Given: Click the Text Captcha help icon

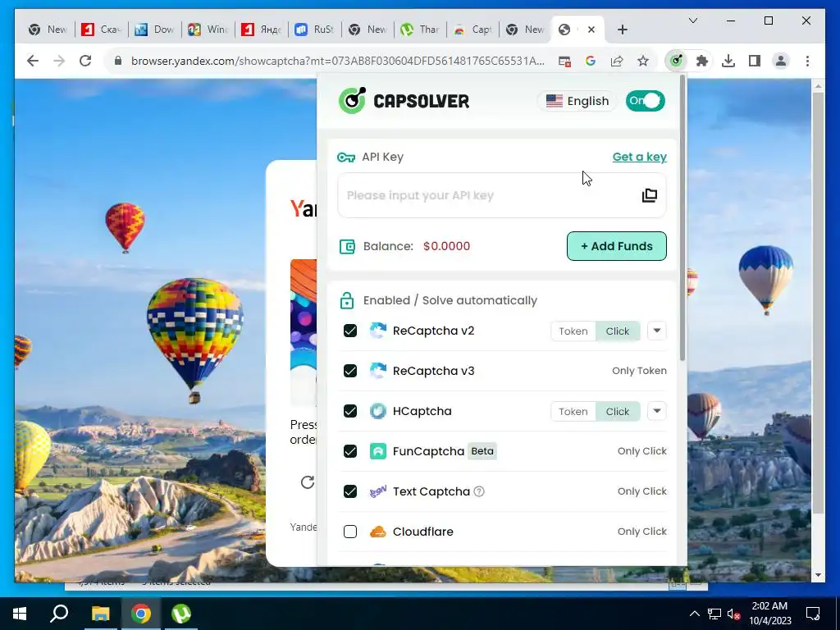Looking at the screenshot, I should point(479,491).
